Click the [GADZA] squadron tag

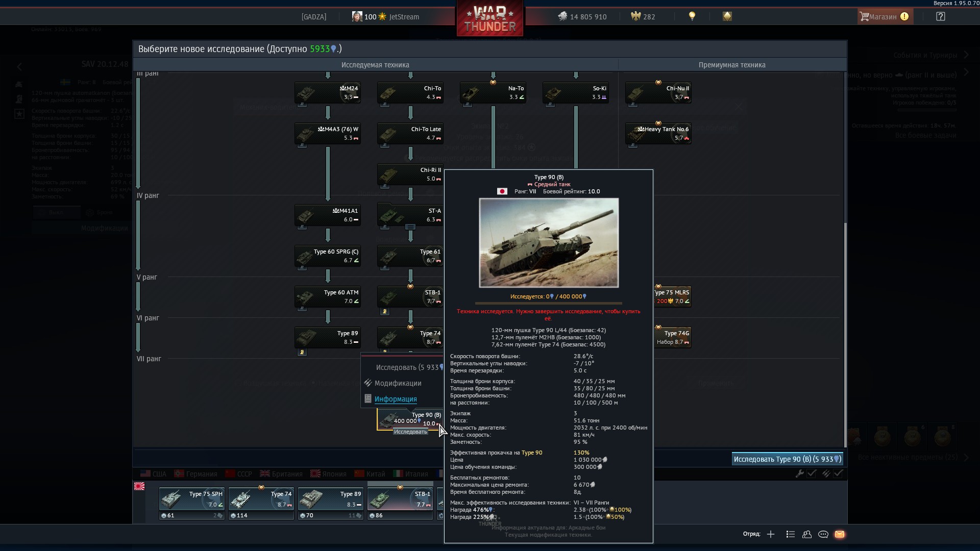[314, 17]
